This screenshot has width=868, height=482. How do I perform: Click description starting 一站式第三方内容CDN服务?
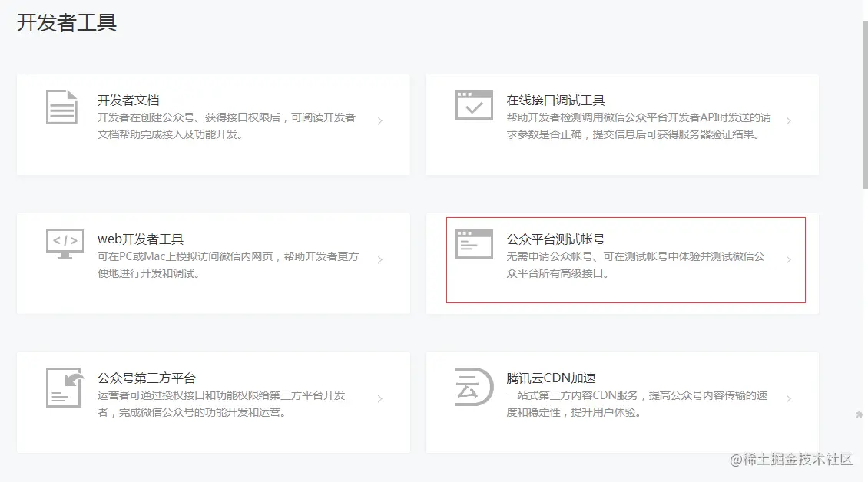click(x=637, y=404)
